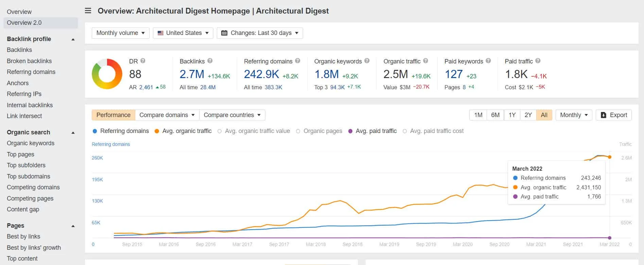
Task: Click the help icon next to DR
Action: [143, 61]
